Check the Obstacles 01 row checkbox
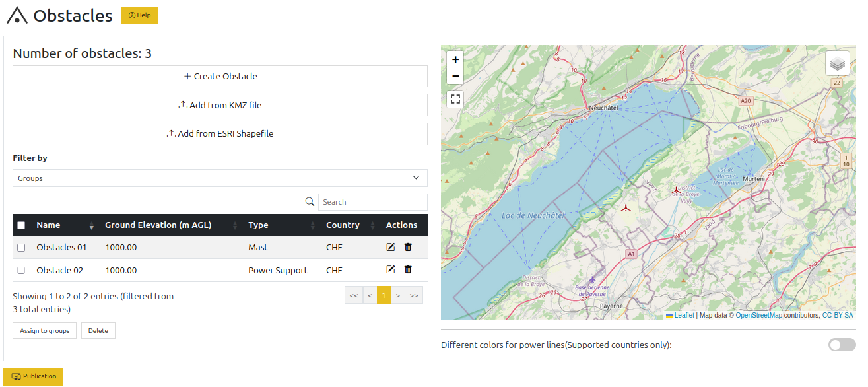868x387 pixels. tap(21, 248)
